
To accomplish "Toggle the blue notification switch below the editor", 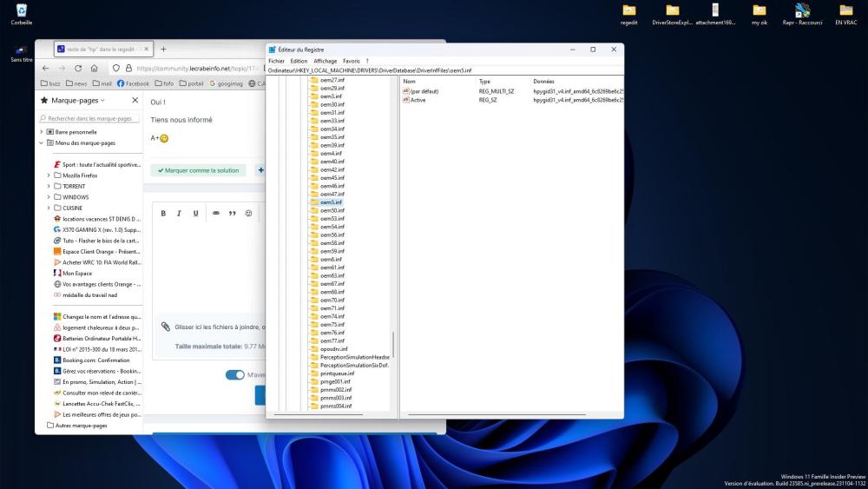I will tap(234, 375).
